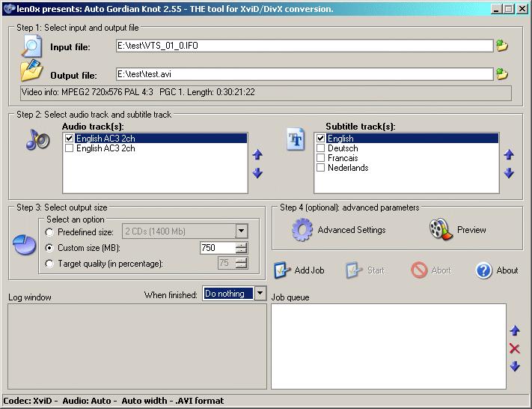The image size is (532, 409).
Task: Click the Target quality 75 value field
Action: [x=227, y=263]
